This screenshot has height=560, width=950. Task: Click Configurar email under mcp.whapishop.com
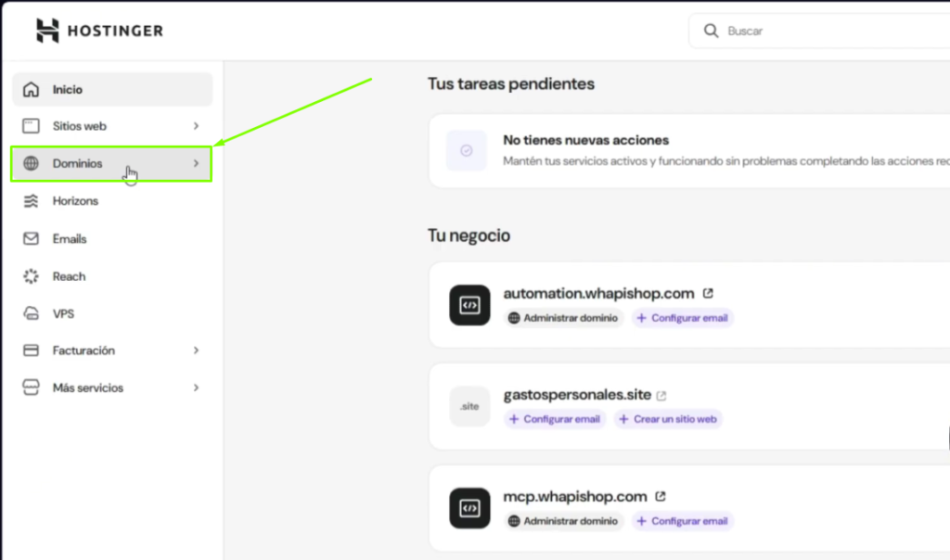tap(683, 521)
